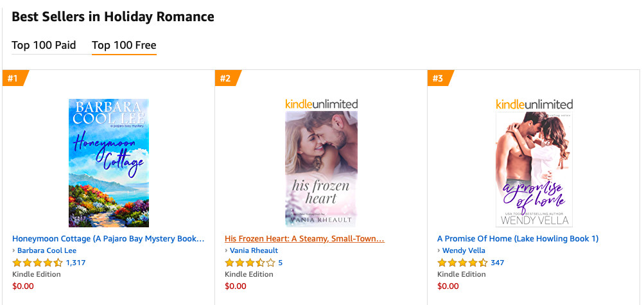Open A Promise Of Home title link
The height and width of the screenshot is (305, 644).
click(x=518, y=238)
